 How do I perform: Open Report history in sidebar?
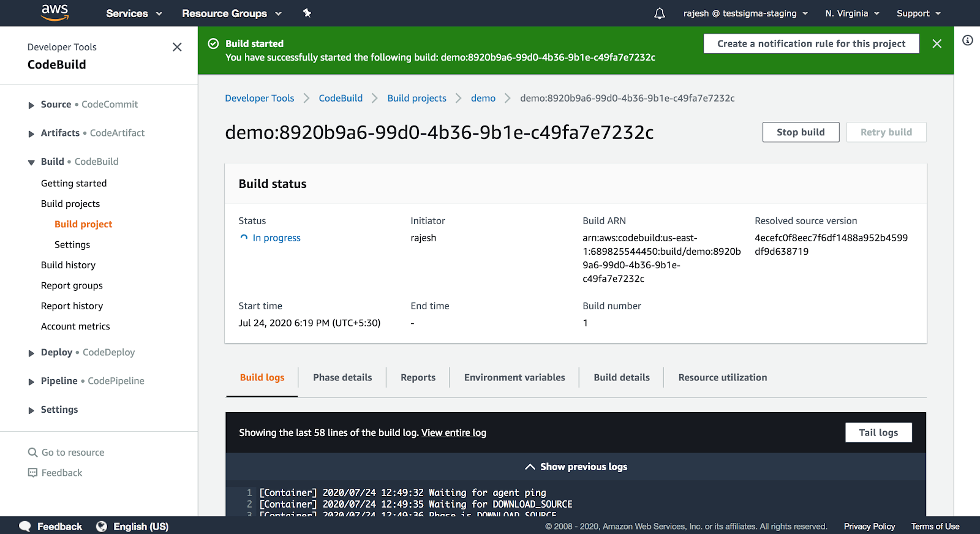pos(72,306)
